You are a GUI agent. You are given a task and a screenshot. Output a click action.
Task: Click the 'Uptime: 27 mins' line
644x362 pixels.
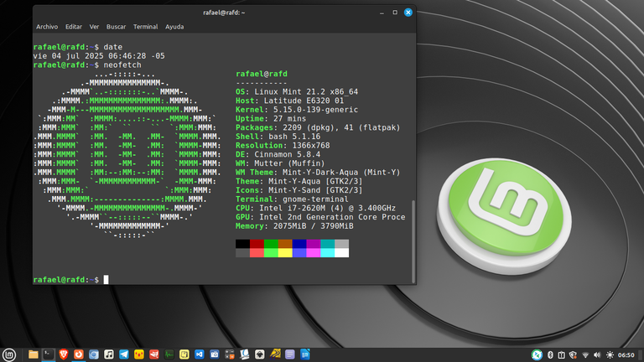tap(271, 119)
